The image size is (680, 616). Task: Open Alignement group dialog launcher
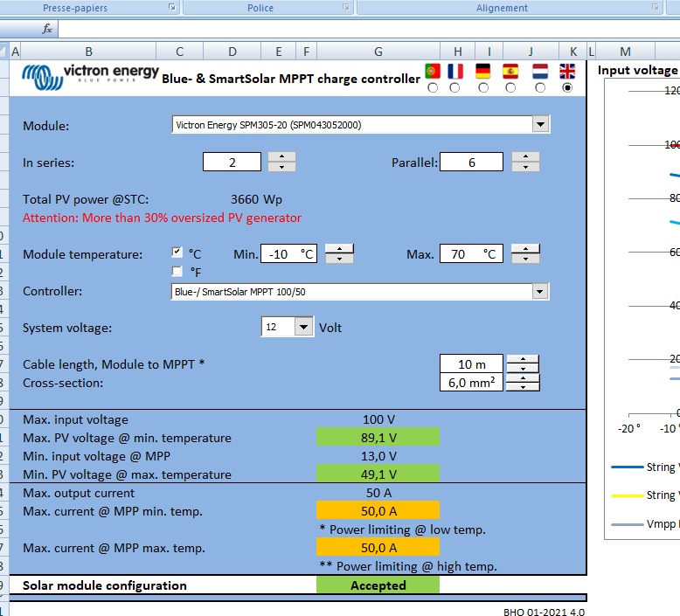656,7
